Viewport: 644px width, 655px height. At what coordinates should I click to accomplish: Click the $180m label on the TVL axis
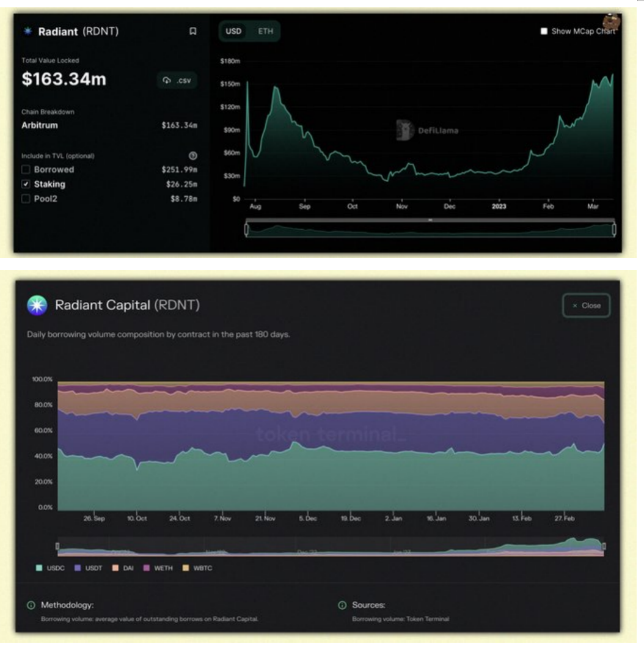(x=230, y=61)
